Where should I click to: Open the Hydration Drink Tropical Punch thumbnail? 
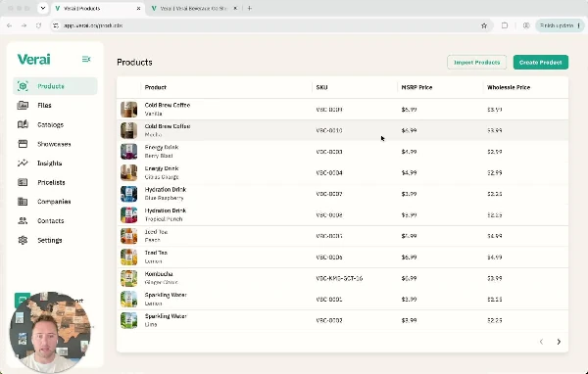pyautogui.click(x=128, y=215)
